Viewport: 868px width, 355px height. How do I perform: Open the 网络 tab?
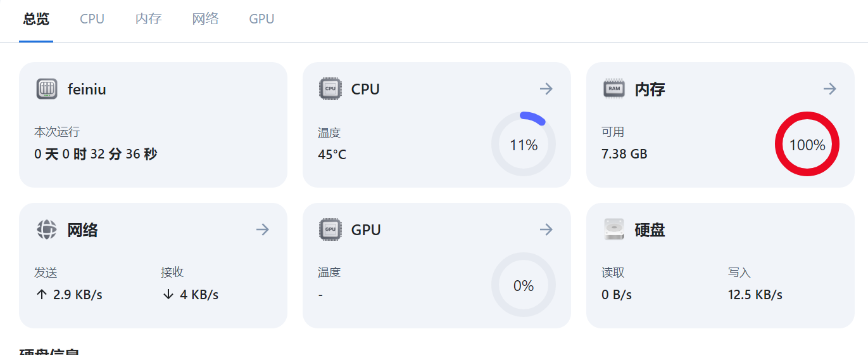(206, 19)
